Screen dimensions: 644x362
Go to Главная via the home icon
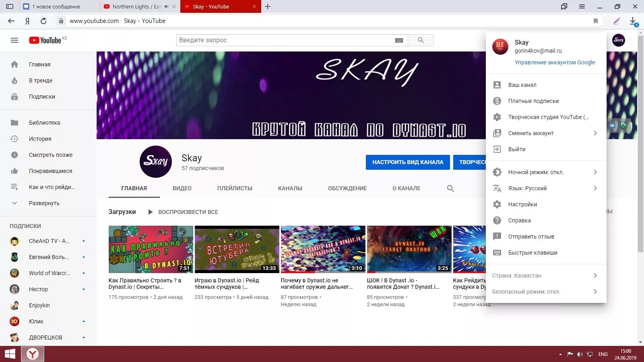pos(14,64)
